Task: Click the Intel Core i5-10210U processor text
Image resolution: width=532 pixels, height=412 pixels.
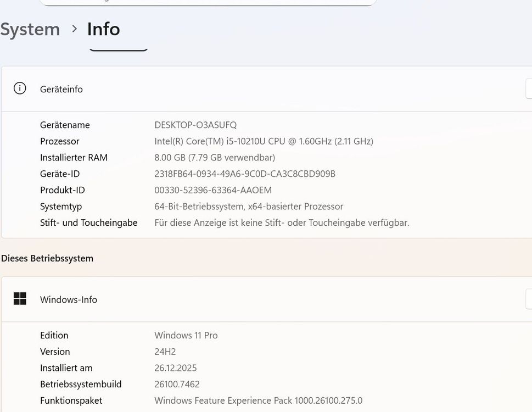Action: pos(264,141)
